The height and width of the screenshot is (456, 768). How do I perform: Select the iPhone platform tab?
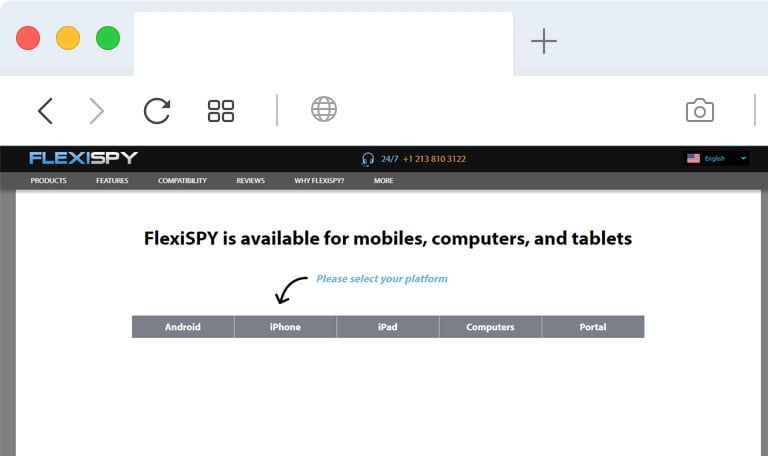[x=285, y=327]
